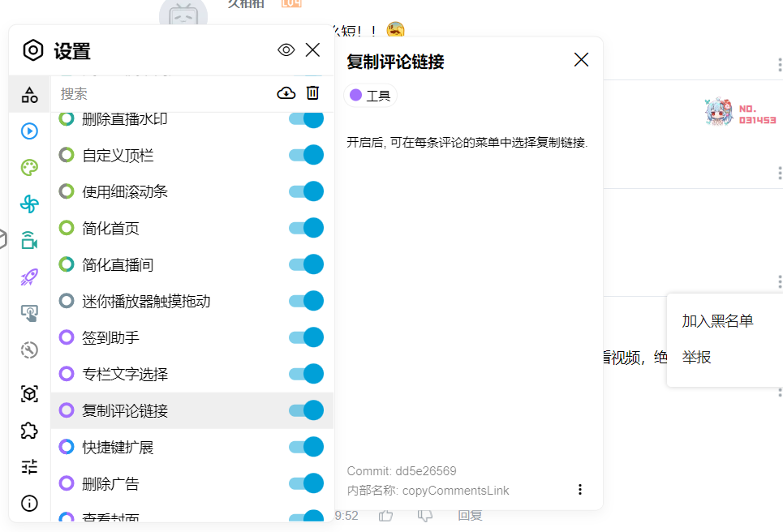This screenshot has width=783, height=532.
Task: Click the 回复 reply link
Action: pos(469,515)
